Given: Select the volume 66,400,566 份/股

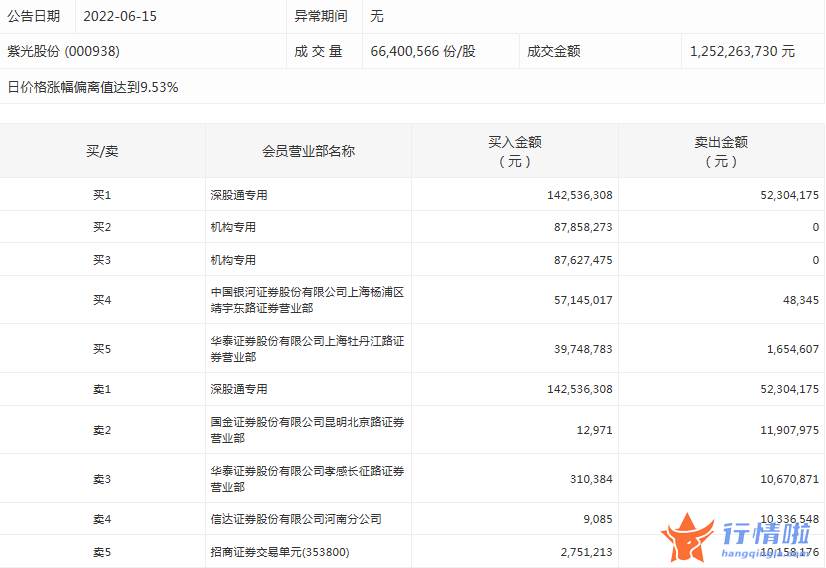Looking at the screenshot, I should tap(423, 51).
